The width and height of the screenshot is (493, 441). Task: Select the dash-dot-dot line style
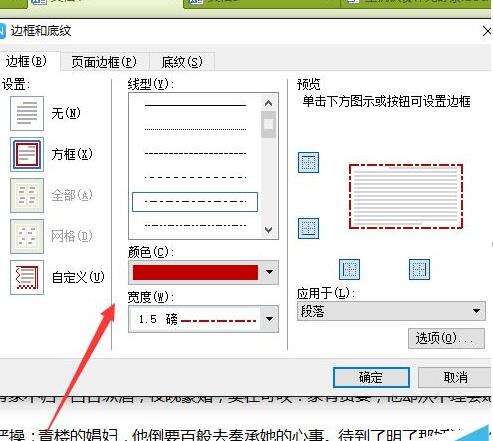(x=195, y=226)
